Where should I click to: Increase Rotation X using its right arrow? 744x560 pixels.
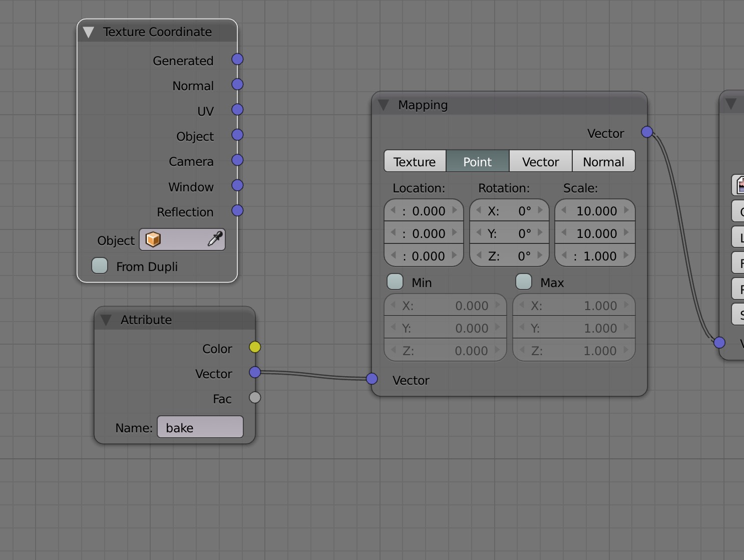tap(541, 210)
